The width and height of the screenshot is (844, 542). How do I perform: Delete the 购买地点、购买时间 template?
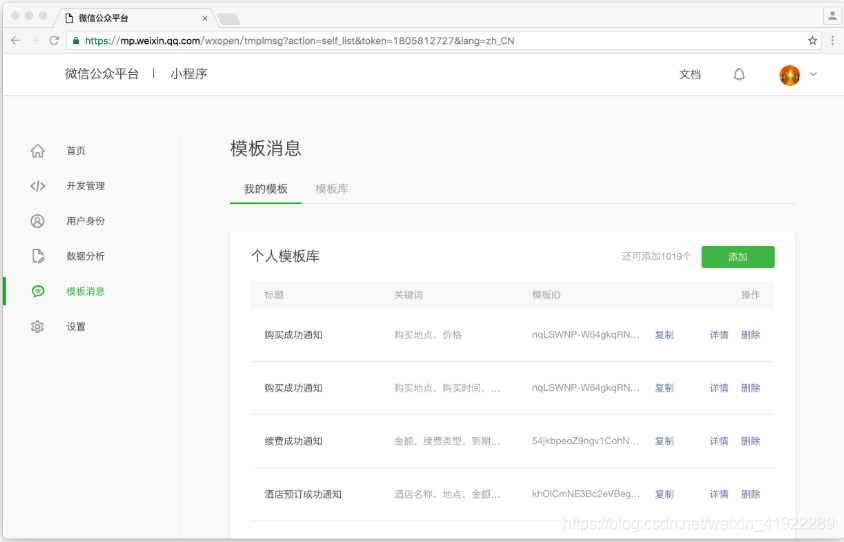click(750, 388)
